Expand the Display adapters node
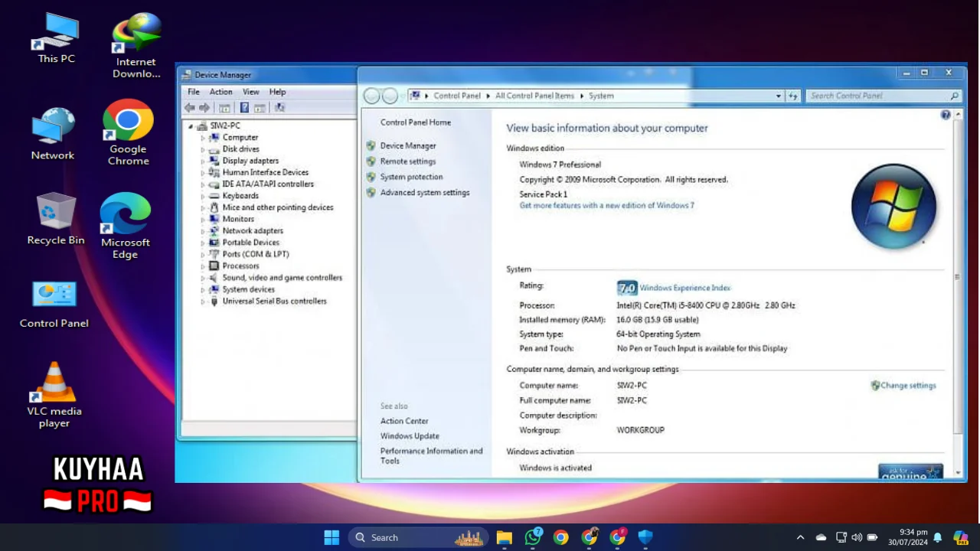Image resolution: width=980 pixels, height=551 pixels. point(203,161)
